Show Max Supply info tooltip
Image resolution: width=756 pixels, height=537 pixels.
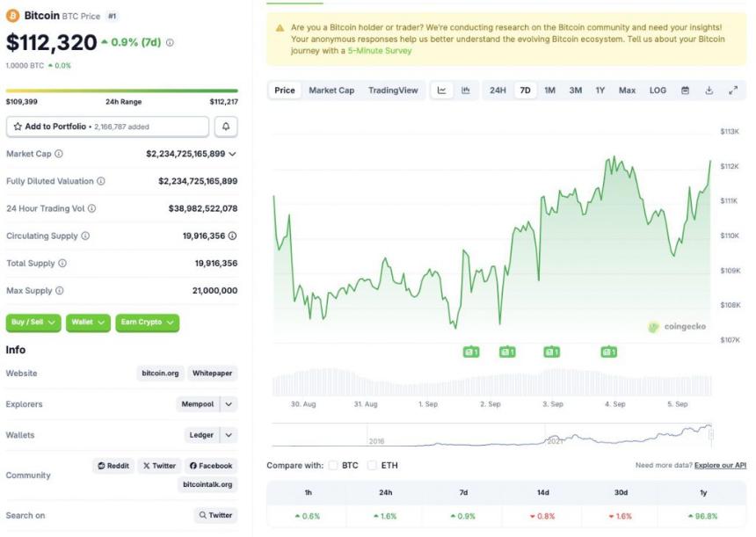pos(59,291)
